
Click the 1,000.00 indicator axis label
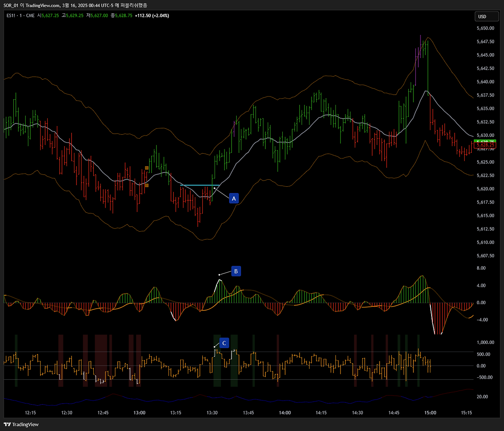coord(485,343)
